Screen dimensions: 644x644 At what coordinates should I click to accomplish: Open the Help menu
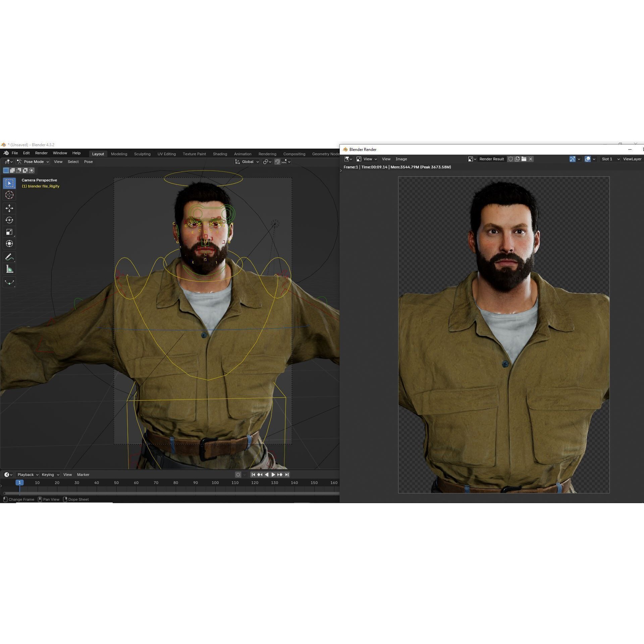click(x=76, y=153)
